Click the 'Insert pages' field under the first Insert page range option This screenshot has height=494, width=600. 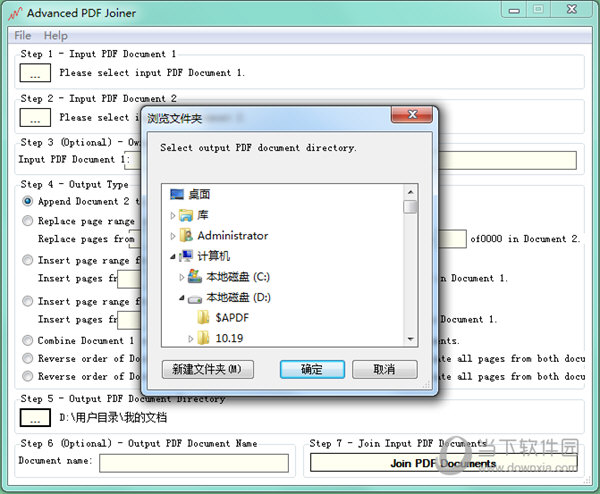[129, 279]
